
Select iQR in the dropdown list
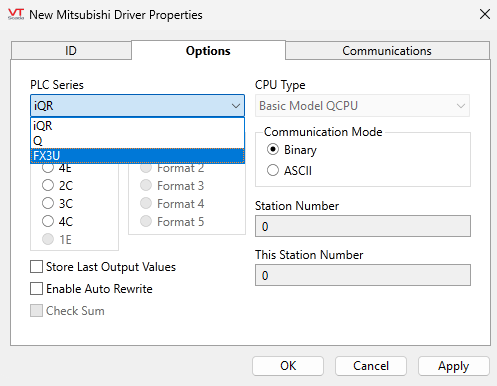[137, 126]
